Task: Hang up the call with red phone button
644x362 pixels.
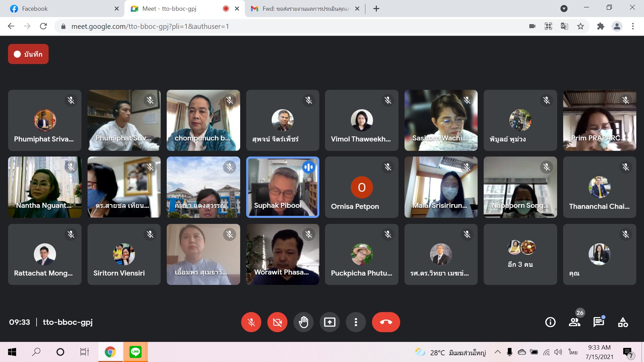Action: 386,322
